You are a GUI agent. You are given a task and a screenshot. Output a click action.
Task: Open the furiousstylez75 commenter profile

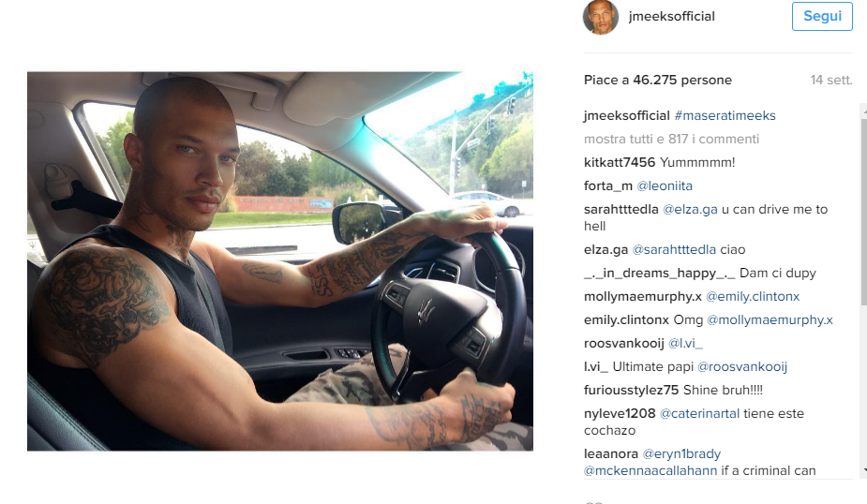631,390
